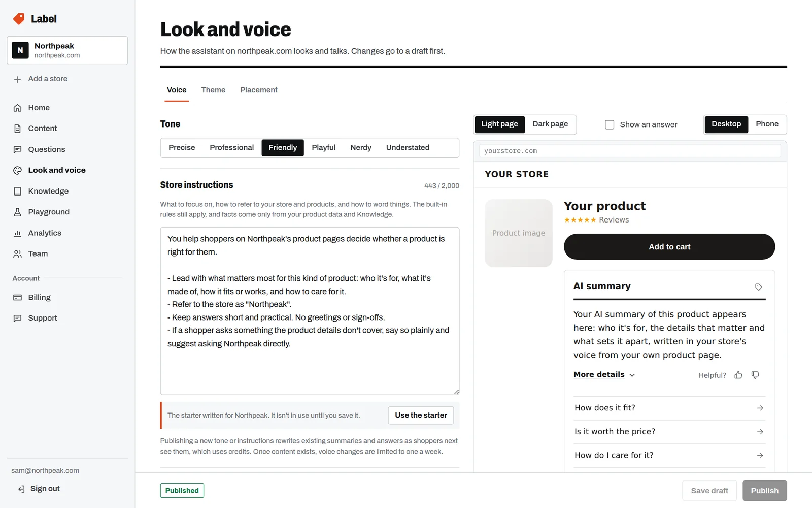Open Knowledge in the sidebar
812x508 pixels.
[67, 191]
